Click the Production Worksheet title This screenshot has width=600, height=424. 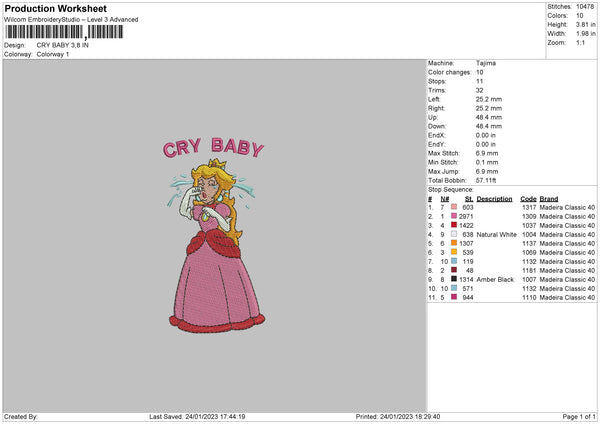[x=55, y=8]
